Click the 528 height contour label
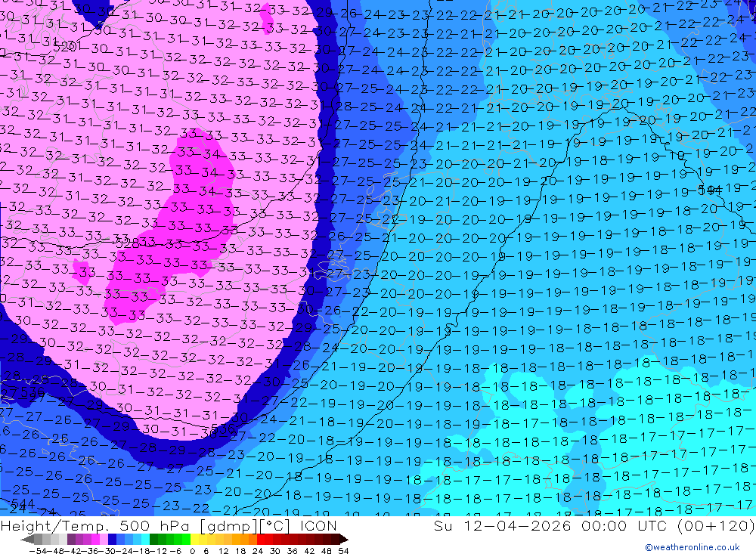 [129, 242]
